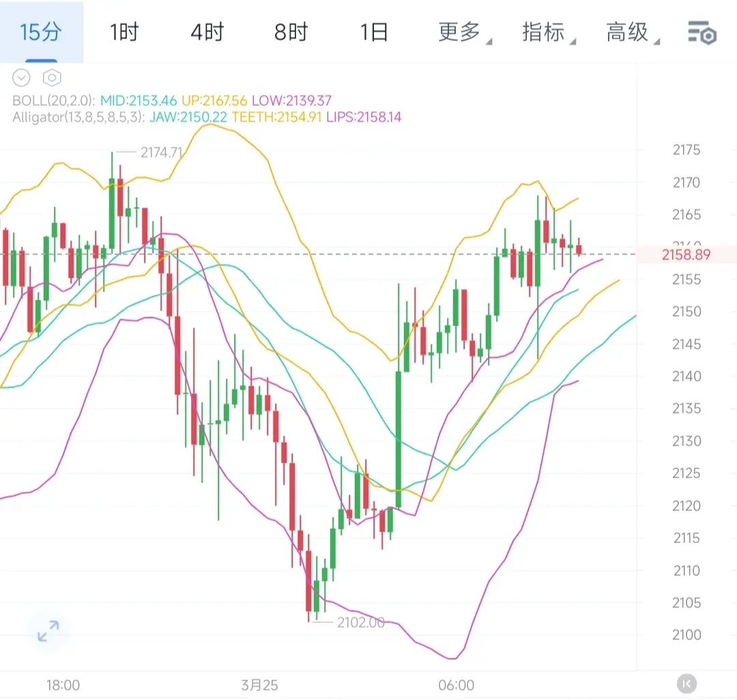737x700 pixels.
Task: Click the fullscreen expand arrows icon
Action: [48, 630]
